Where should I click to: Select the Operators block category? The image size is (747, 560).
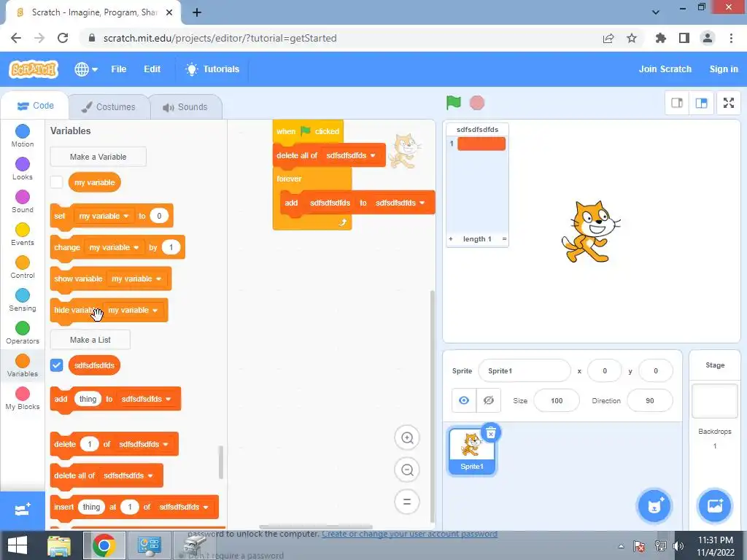[23, 333]
